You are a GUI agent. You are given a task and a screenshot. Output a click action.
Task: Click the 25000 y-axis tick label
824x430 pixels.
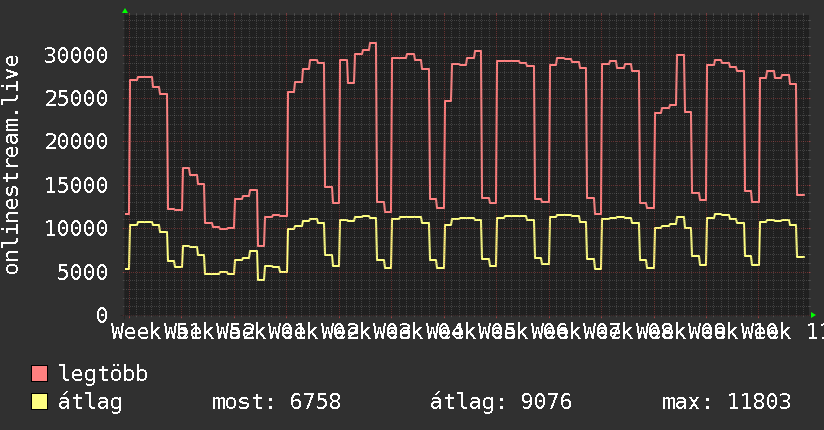pyautogui.click(x=76, y=98)
